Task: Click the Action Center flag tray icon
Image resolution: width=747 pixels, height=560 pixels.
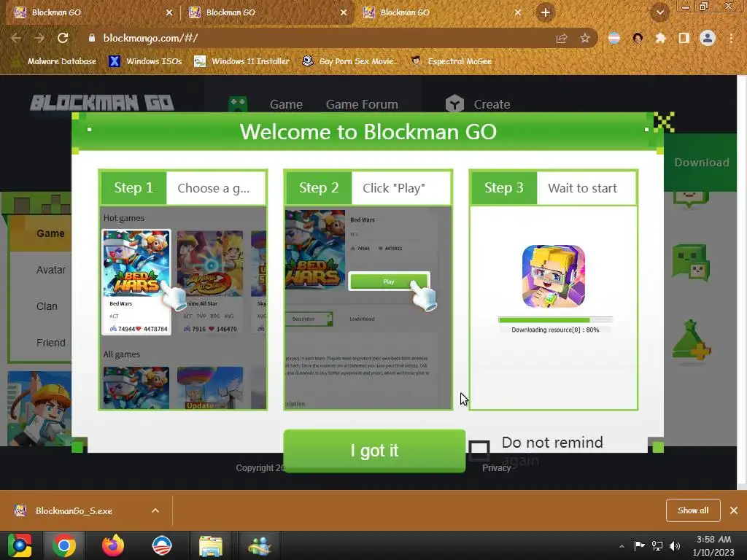Action: pyautogui.click(x=639, y=545)
